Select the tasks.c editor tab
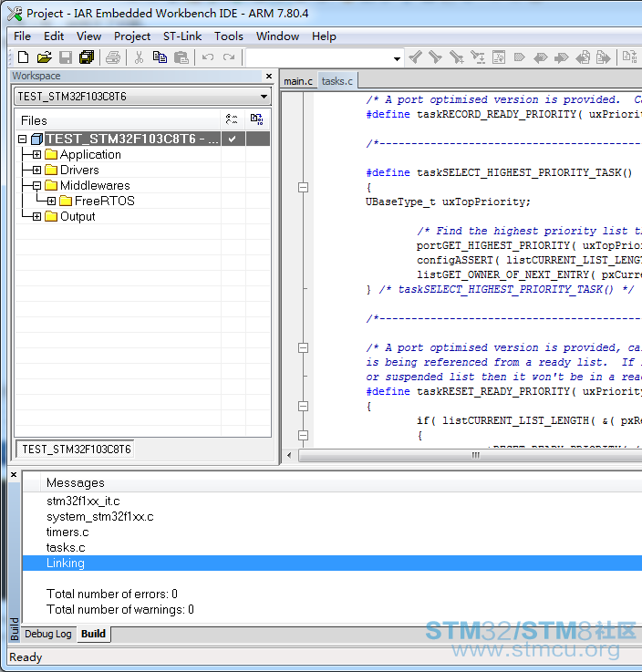 (337, 81)
